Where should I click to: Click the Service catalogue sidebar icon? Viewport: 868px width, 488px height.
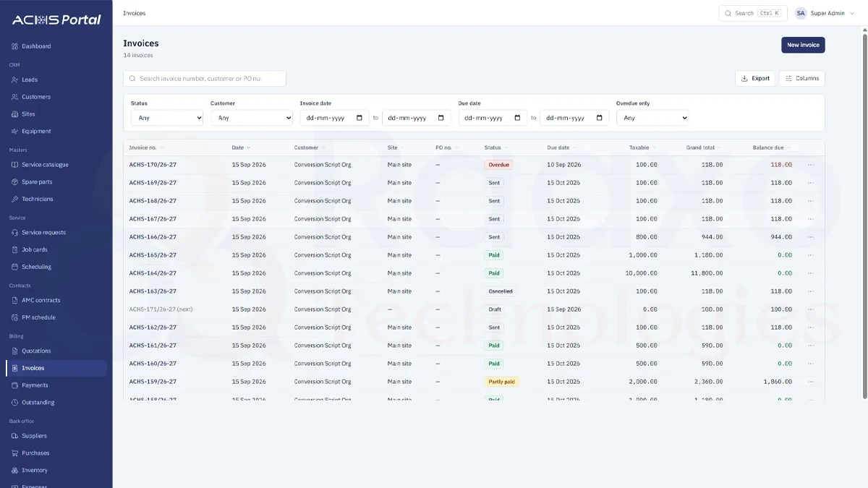14,165
